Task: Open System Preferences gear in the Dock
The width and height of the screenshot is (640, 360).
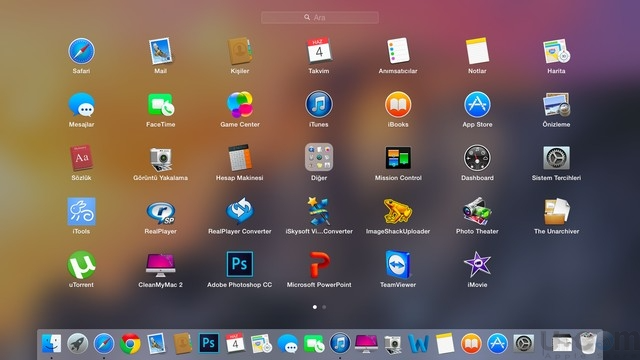Action: [524, 343]
